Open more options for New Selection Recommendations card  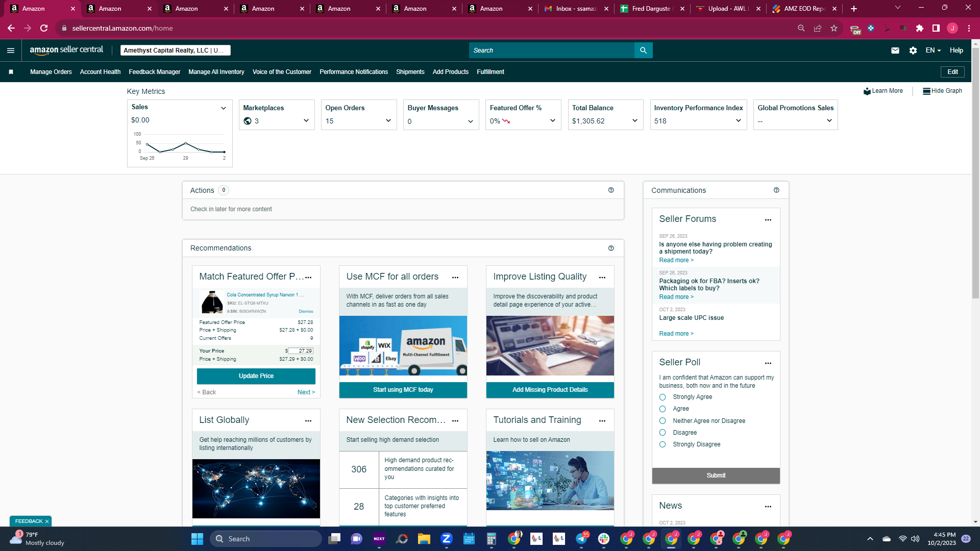point(455,421)
